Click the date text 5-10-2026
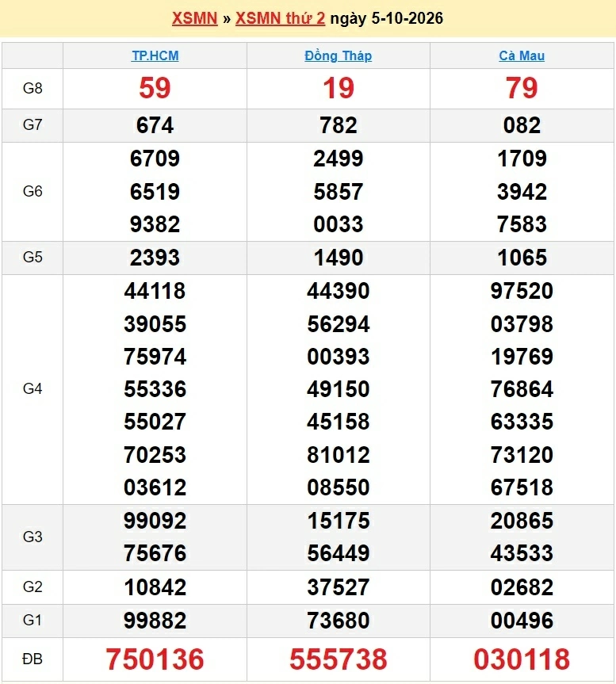This screenshot has width=616, height=684. coord(407,18)
